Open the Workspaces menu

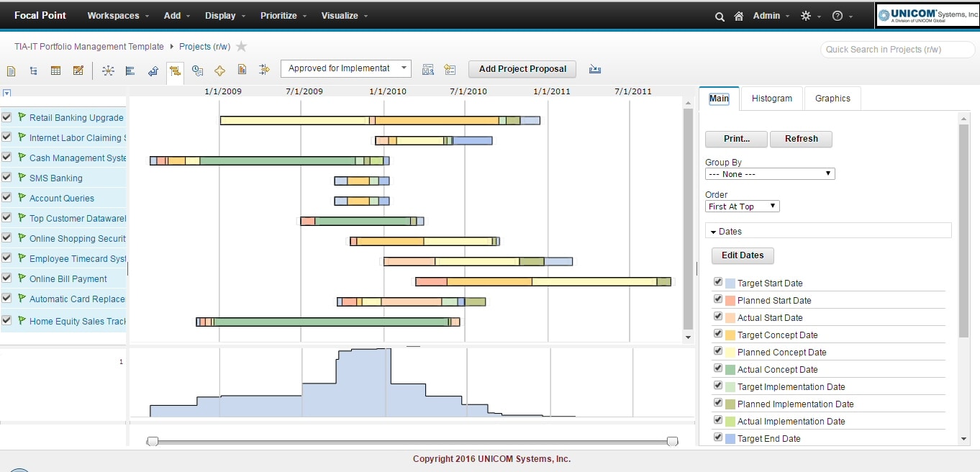118,16
